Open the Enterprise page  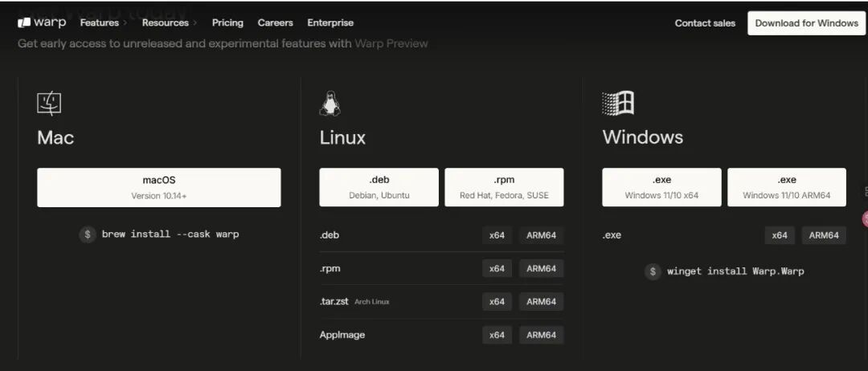[x=330, y=22]
